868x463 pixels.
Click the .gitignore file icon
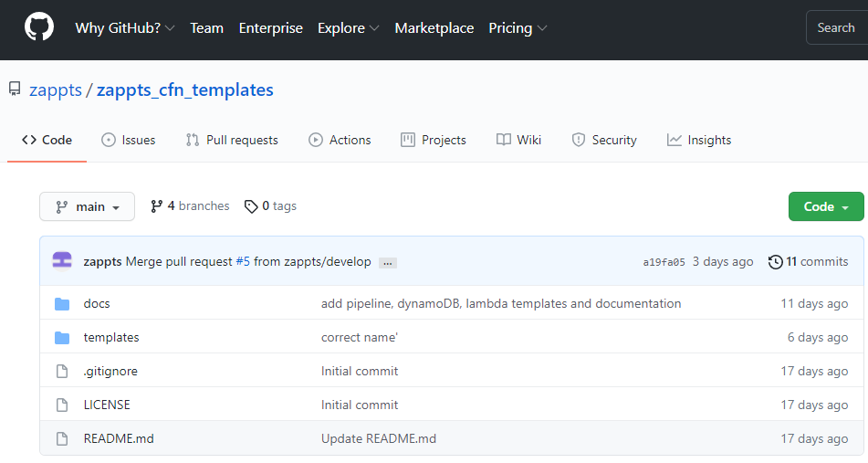click(x=62, y=371)
